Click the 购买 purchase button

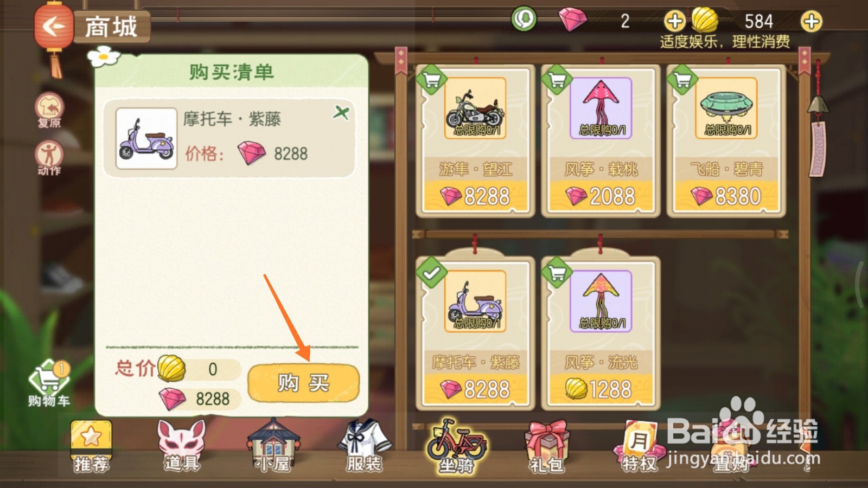[x=303, y=383]
